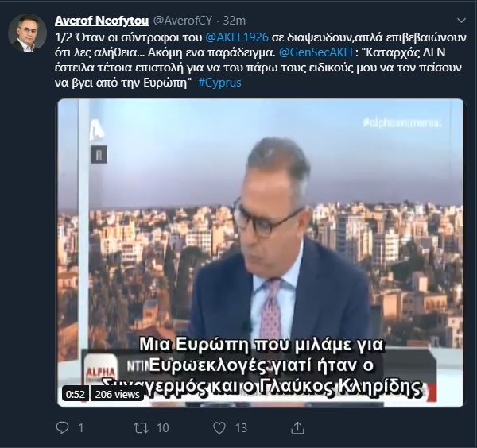The width and height of the screenshot is (477, 448).
Task: Open the Averof Neofytou display name link
Action: pyautogui.click(x=102, y=21)
